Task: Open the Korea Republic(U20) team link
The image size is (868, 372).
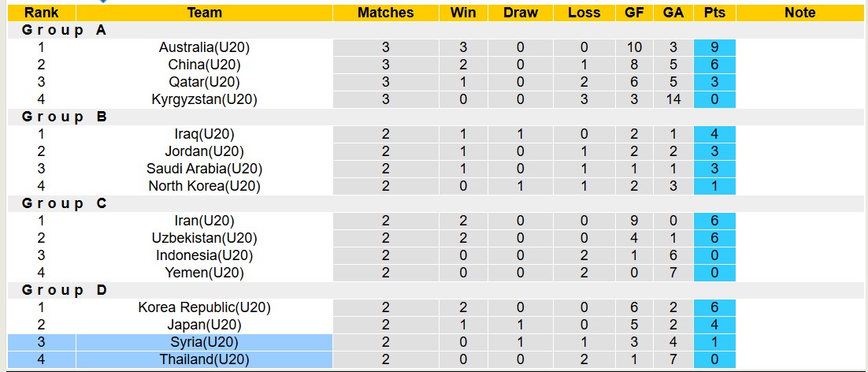Action: [x=205, y=307]
